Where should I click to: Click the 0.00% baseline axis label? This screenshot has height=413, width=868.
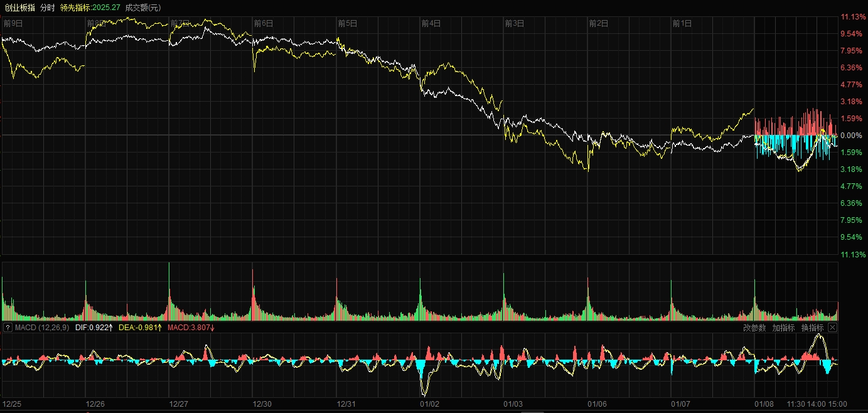coord(850,136)
